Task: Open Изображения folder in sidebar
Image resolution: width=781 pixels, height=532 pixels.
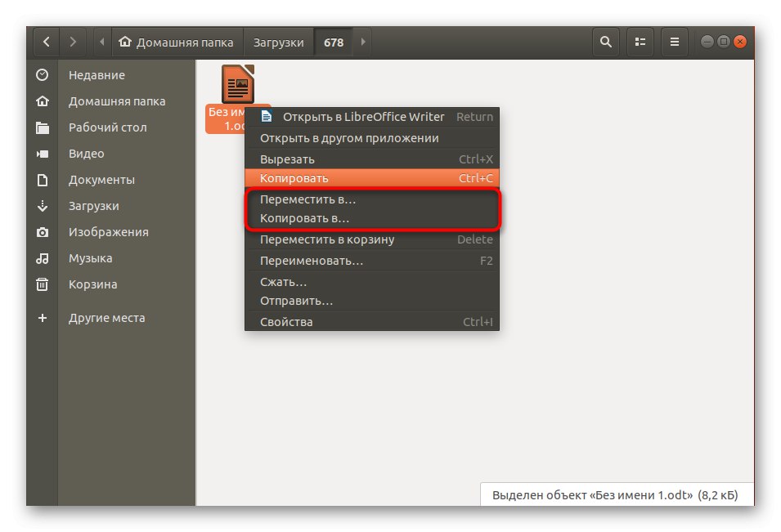Action: (109, 232)
